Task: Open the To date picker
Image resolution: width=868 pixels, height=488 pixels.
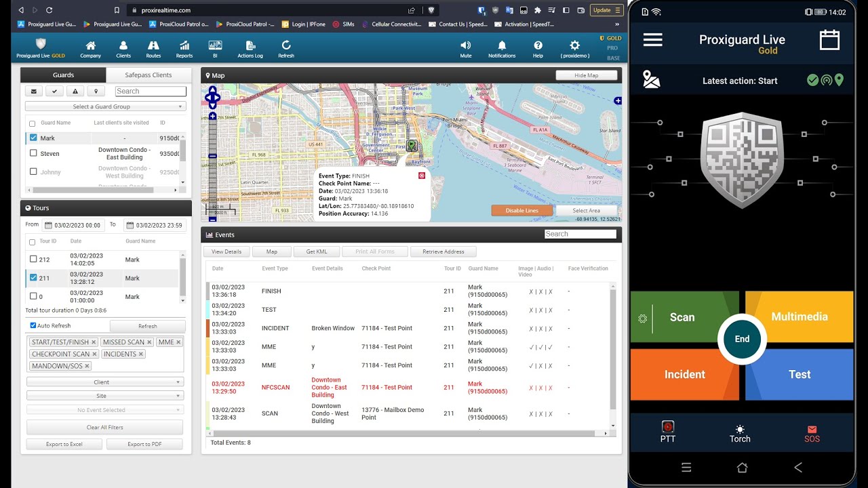Action: (155, 225)
